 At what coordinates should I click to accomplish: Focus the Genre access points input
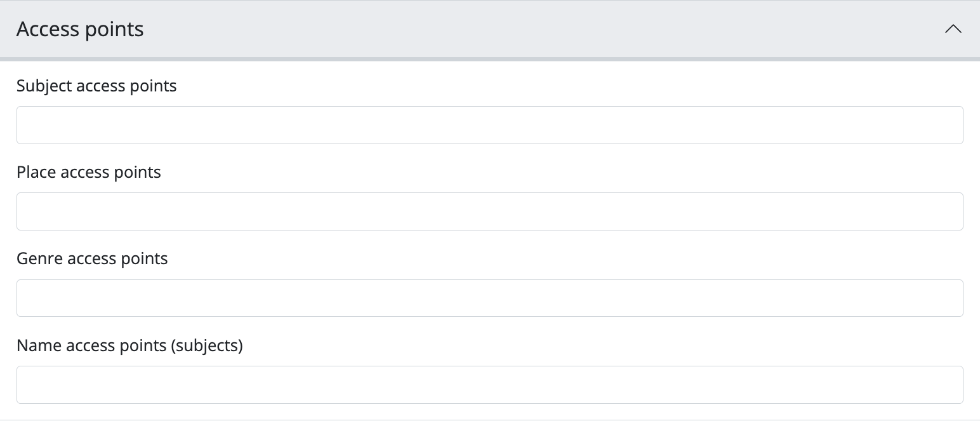point(489,298)
